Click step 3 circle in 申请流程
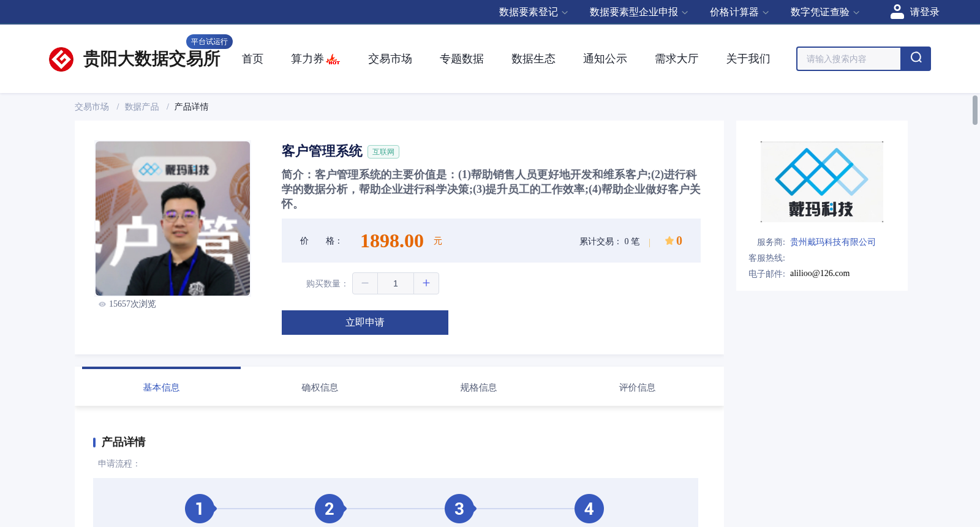The height and width of the screenshot is (527, 980). (x=459, y=509)
